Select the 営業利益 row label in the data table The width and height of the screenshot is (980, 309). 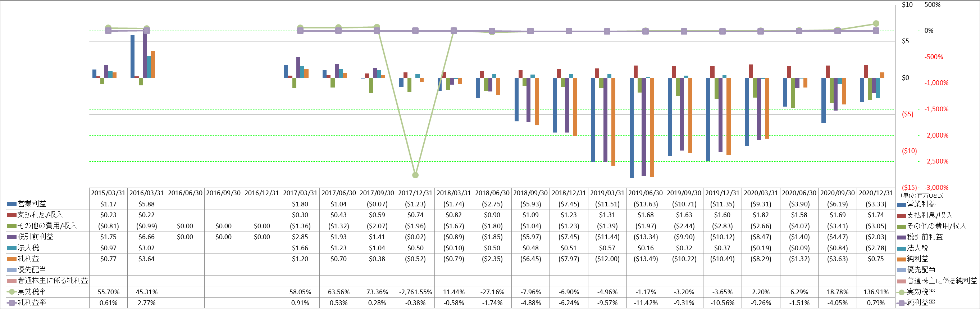click(x=32, y=204)
